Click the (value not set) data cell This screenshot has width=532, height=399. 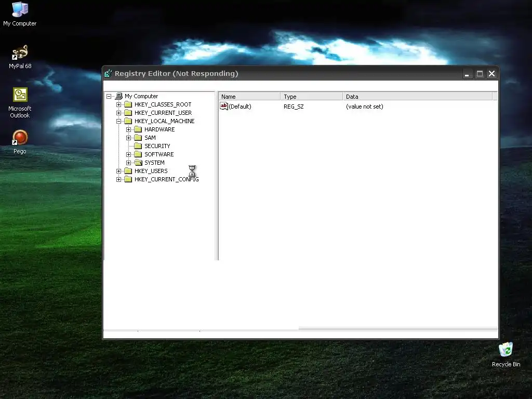click(x=365, y=106)
